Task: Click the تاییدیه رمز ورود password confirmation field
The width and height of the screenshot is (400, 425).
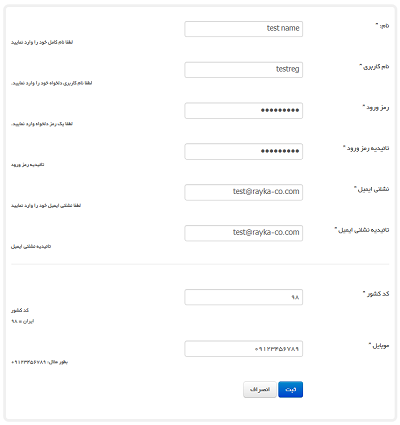Action: tap(244, 151)
